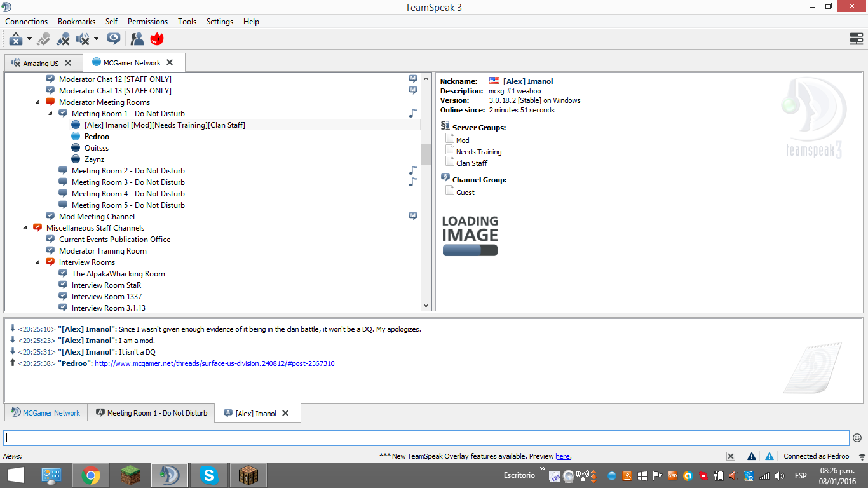
Task: Toggle Subscribe to All Channels icon
Action: coord(114,39)
